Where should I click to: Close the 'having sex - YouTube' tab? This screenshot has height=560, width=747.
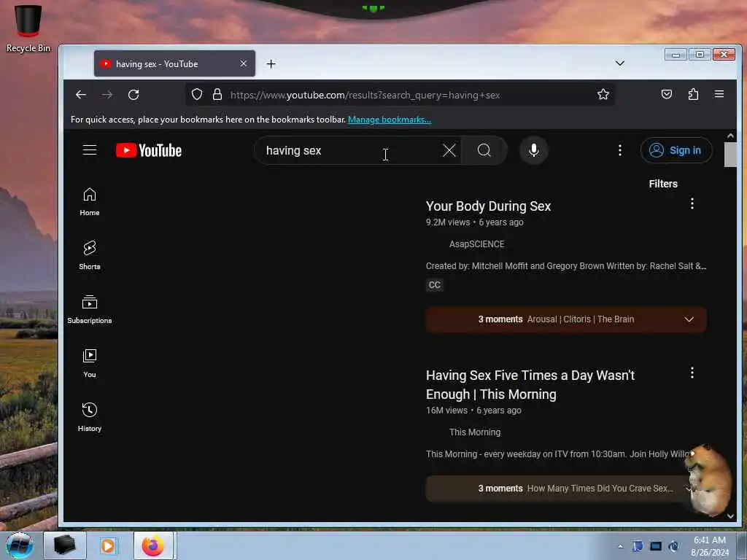tap(244, 63)
